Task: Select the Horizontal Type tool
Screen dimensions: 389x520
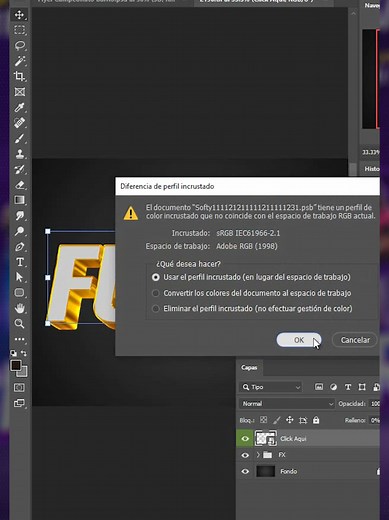Action: coord(19,262)
